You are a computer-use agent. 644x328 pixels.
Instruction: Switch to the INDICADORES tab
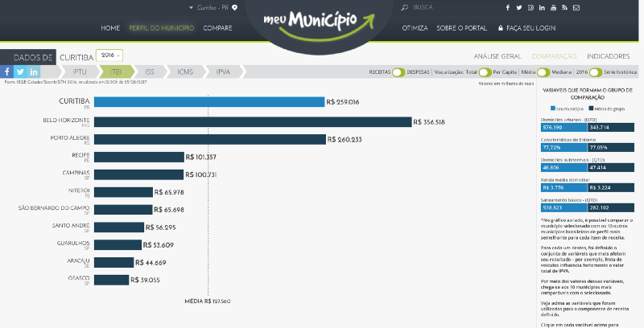click(x=609, y=56)
